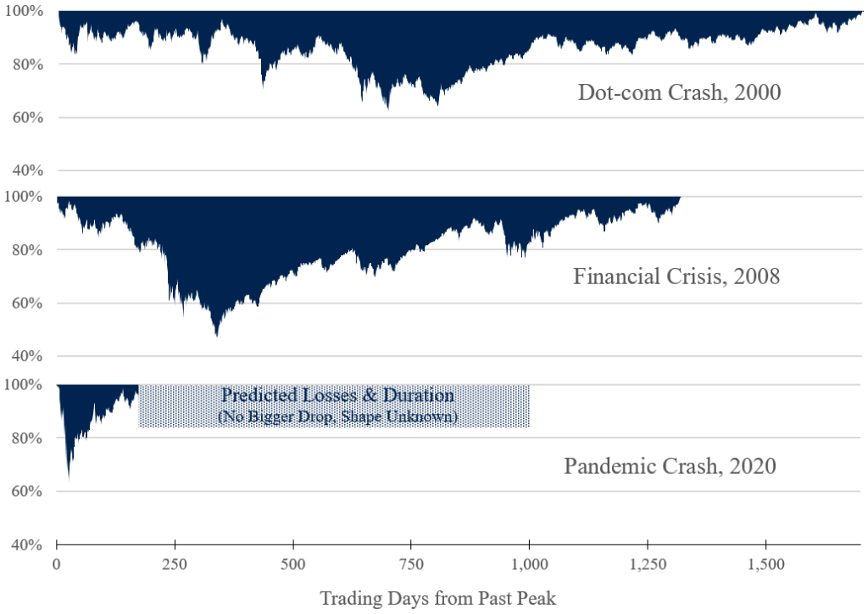
Task: Click the 250 tick label on x-axis
Action: (x=175, y=562)
